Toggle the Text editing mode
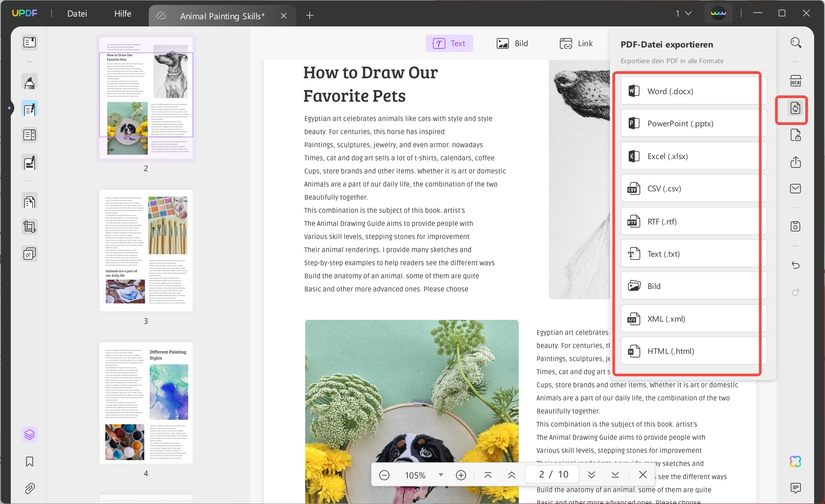The image size is (825, 504). (x=449, y=43)
